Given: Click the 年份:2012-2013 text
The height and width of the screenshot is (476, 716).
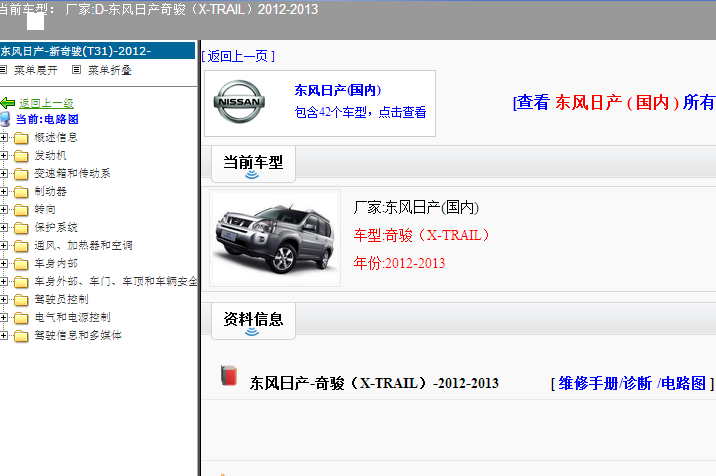Looking at the screenshot, I should [399, 263].
